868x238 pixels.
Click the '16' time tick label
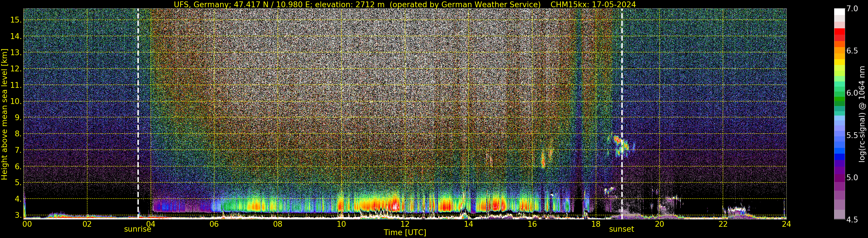tap(532, 224)
